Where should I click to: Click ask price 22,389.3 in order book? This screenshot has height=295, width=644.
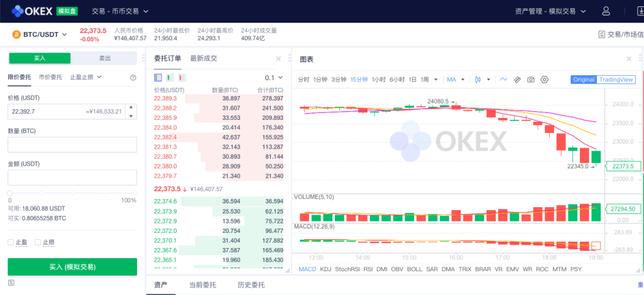(x=165, y=99)
